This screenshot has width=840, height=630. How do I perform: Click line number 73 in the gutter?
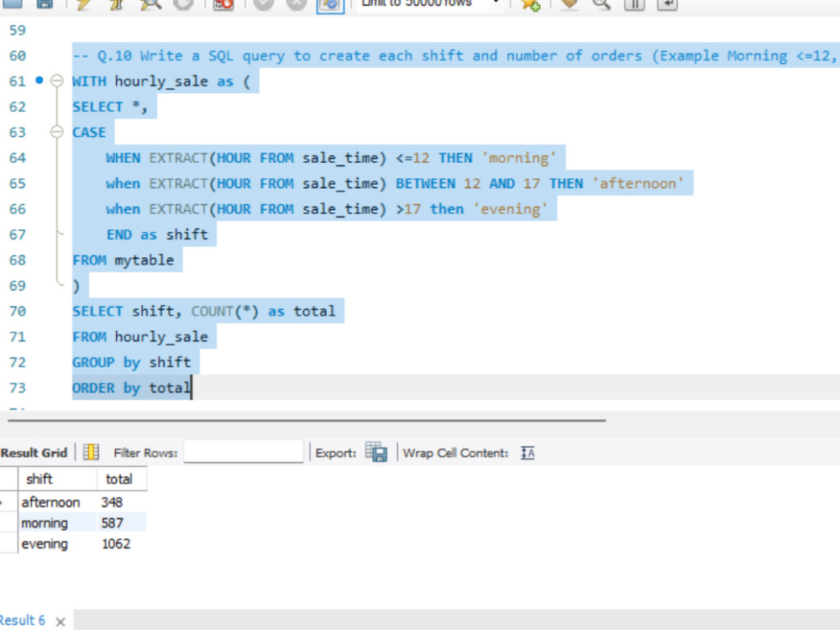tap(17, 387)
